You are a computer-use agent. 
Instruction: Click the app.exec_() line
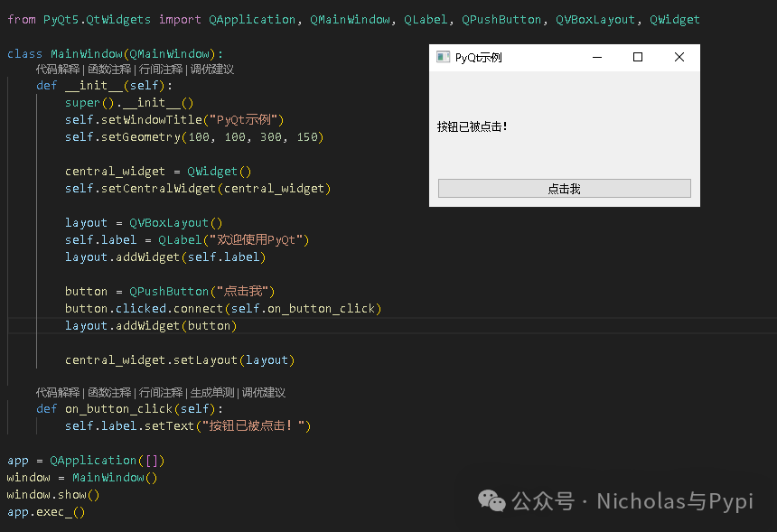(46, 512)
